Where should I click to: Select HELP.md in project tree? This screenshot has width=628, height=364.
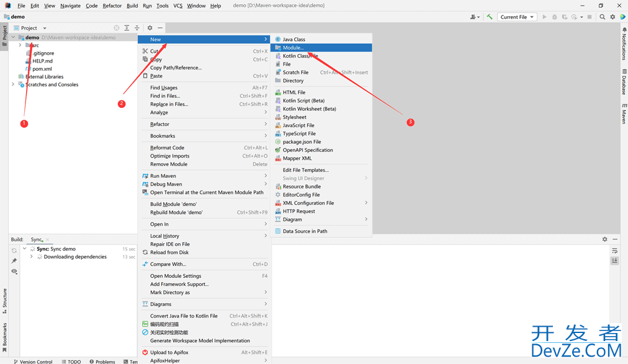click(42, 61)
